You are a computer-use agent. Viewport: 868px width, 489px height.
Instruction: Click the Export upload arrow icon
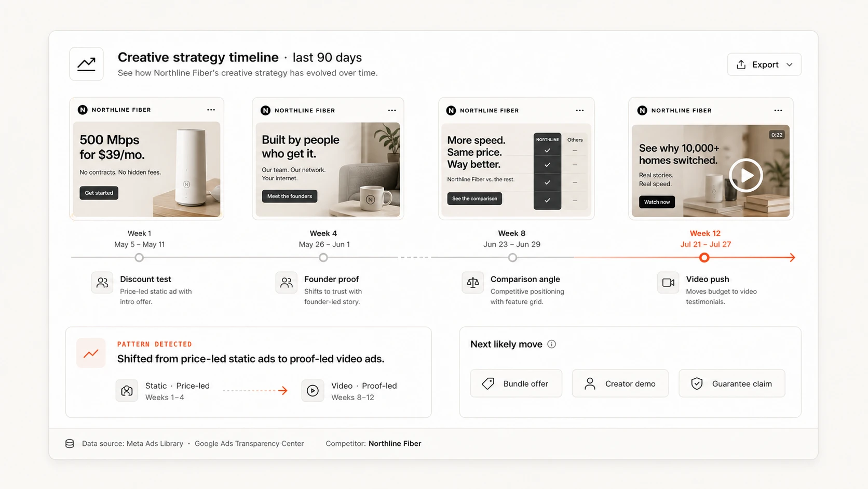coord(741,64)
